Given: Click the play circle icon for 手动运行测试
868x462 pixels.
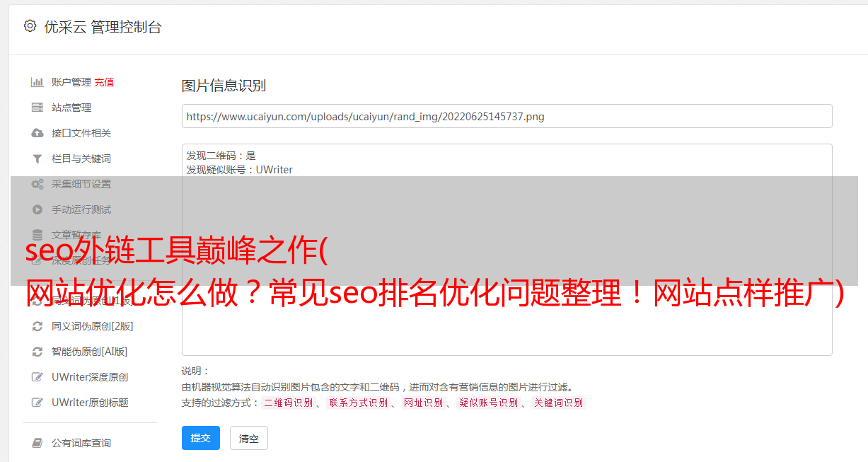Looking at the screenshot, I should tap(37, 209).
